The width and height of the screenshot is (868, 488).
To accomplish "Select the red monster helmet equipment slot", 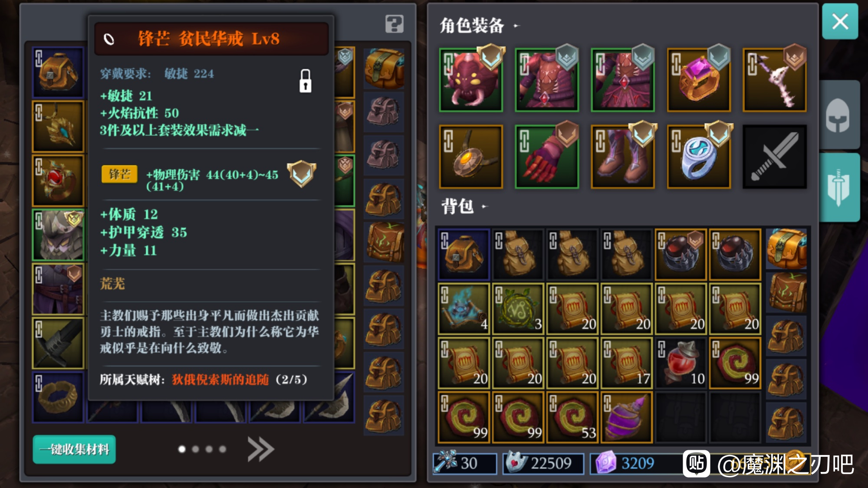I will (471, 80).
